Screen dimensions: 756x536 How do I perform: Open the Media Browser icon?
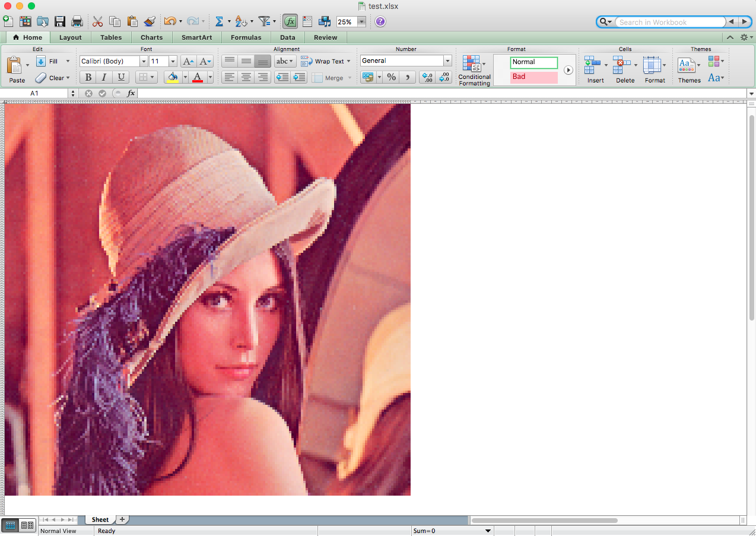pos(325,21)
